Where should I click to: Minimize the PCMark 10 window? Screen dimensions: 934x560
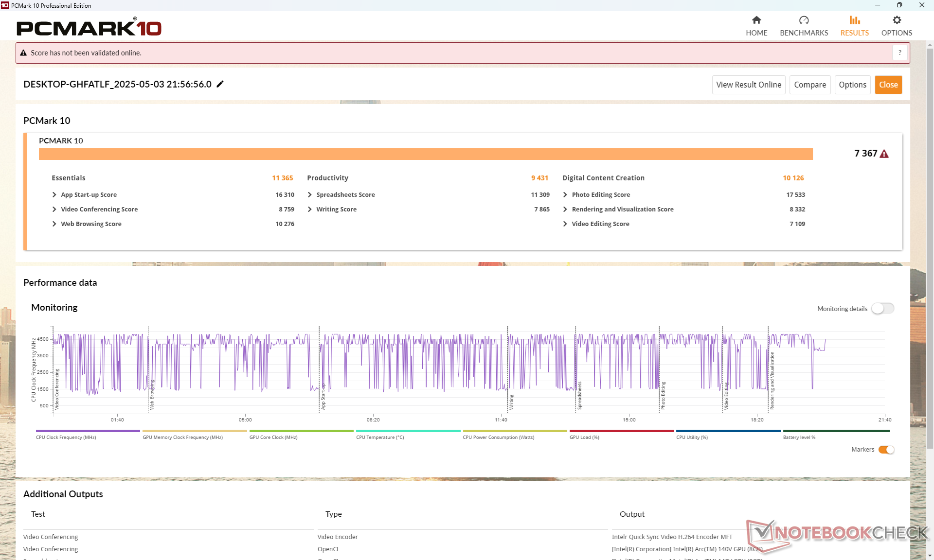coord(878,5)
